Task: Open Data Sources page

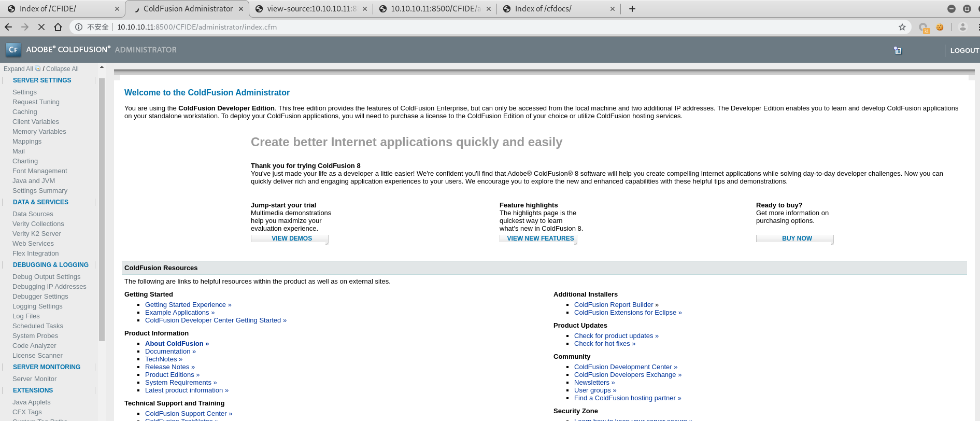Action: 33,214
